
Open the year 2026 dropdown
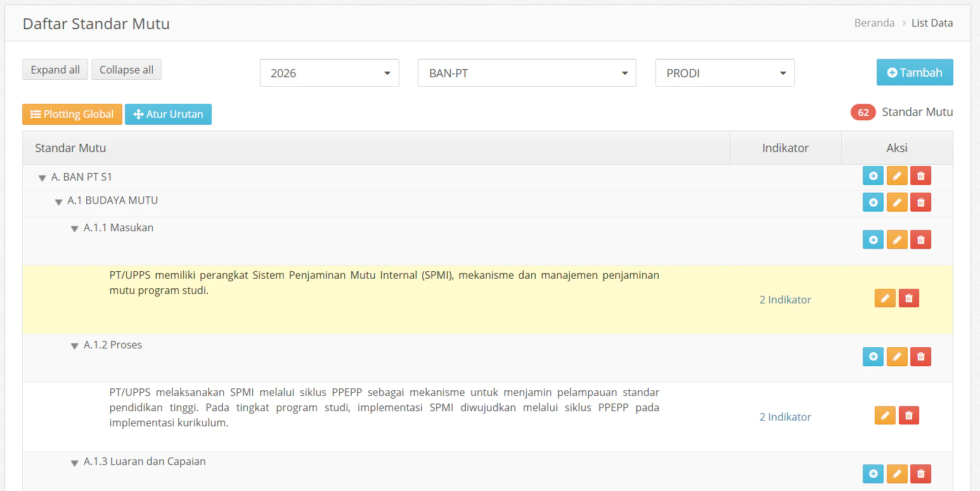(329, 73)
